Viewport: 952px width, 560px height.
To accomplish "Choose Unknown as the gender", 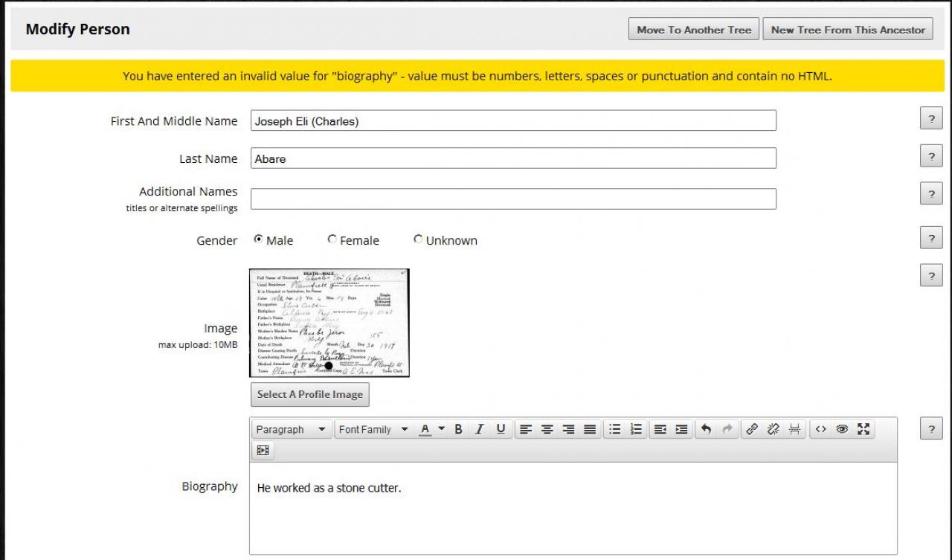I will point(418,239).
